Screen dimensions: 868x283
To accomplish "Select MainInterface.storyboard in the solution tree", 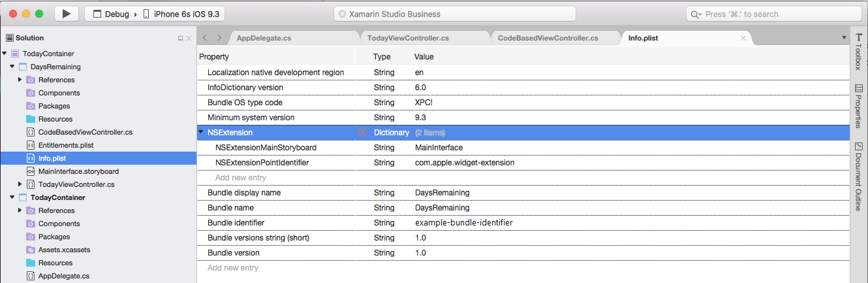I will coord(78,171).
